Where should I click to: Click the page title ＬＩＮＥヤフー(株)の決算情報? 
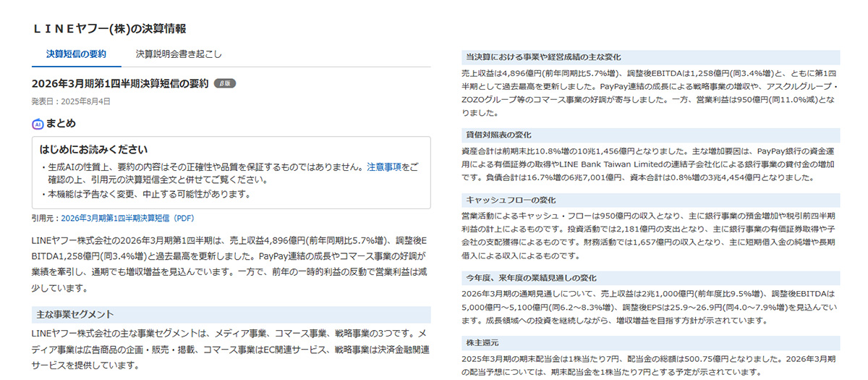[x=109, y=29]
